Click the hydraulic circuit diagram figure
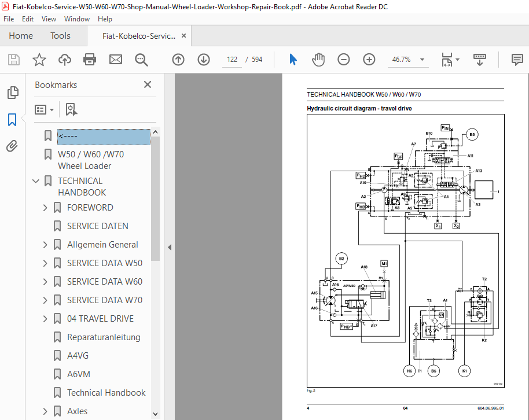Image resolution: width=529 pixels, height=420 pixels. click(x=406, y=251)
